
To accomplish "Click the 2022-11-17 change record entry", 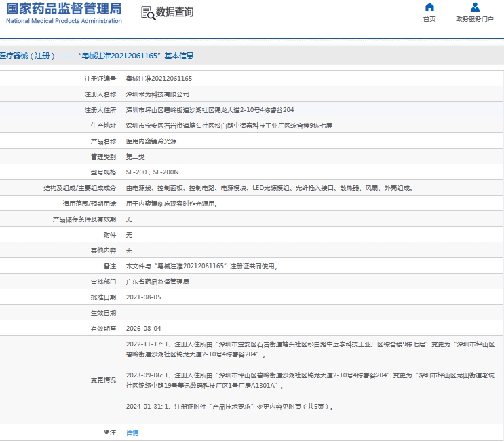I will click(x=310, y=350).
